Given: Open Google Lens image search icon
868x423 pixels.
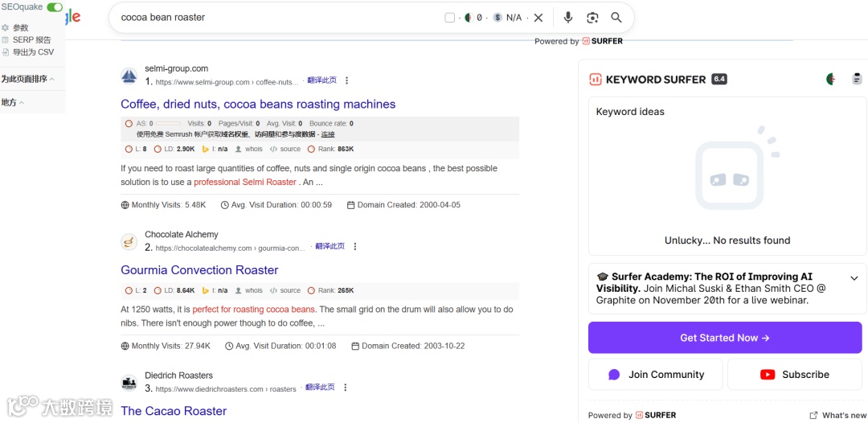Looking at the screenshot, I should point(592,18).
